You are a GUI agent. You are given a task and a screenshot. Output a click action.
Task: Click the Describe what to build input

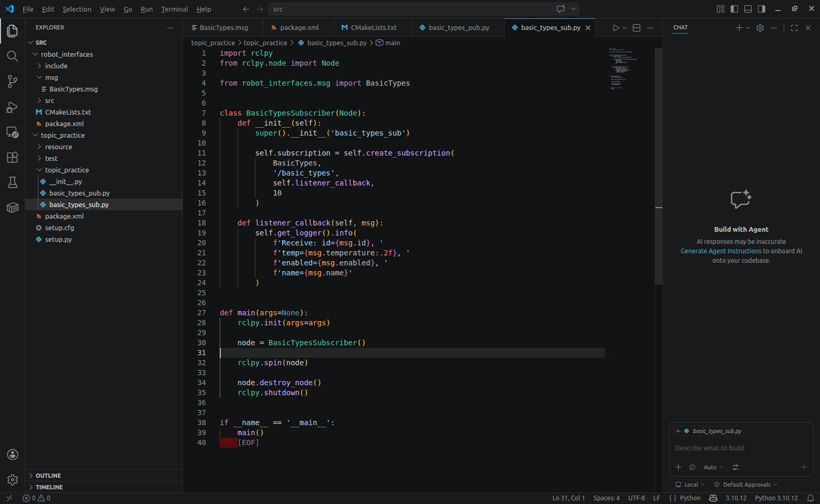[741, 448]
